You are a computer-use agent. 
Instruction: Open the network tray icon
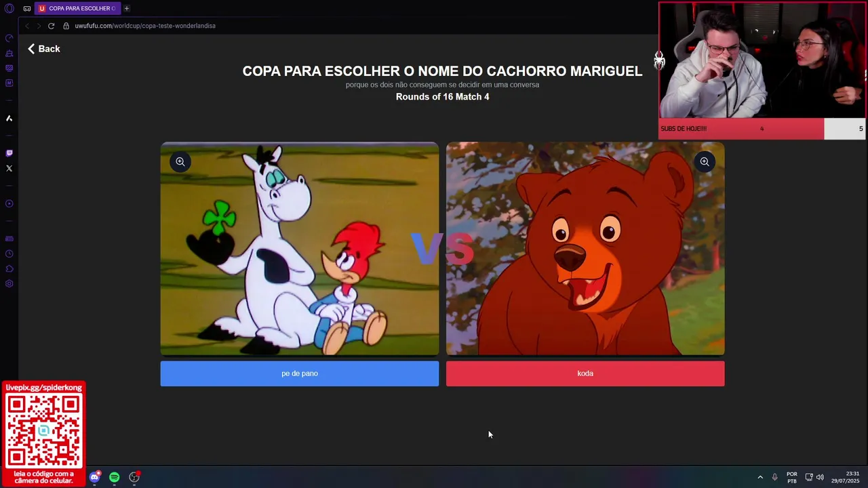(809, 477)
